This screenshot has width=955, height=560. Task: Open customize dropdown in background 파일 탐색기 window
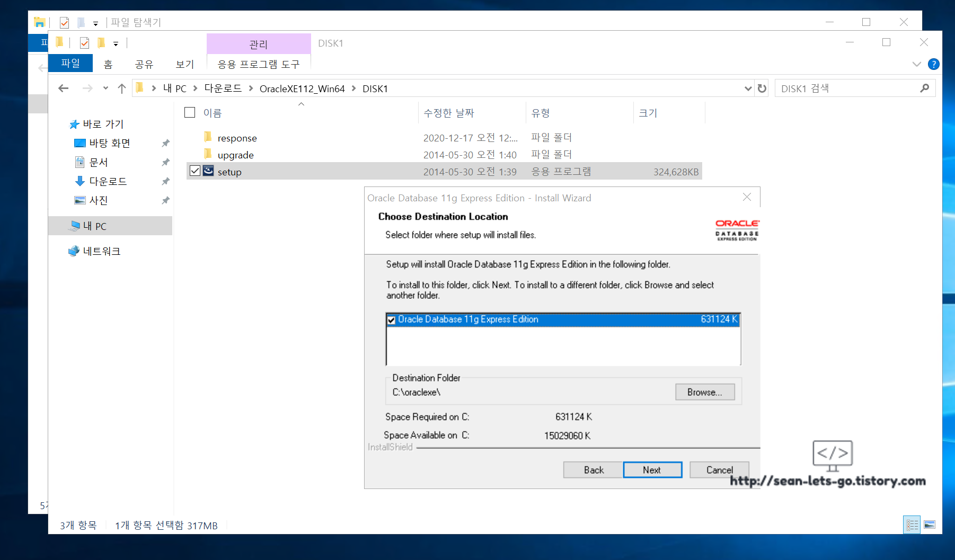tap(95, 23)
